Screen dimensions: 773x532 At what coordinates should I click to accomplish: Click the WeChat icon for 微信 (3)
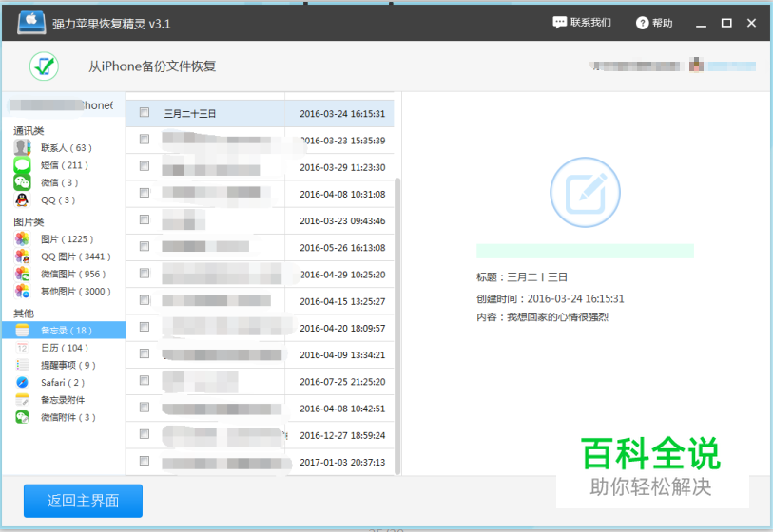(x=22, y=182)
